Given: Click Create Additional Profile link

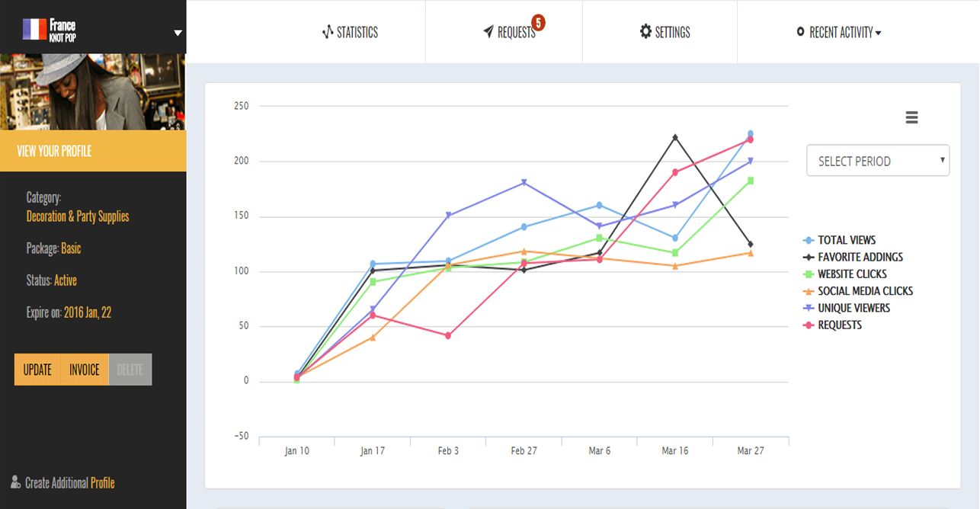Looking at the screenshot, I should tap(69, 482).
